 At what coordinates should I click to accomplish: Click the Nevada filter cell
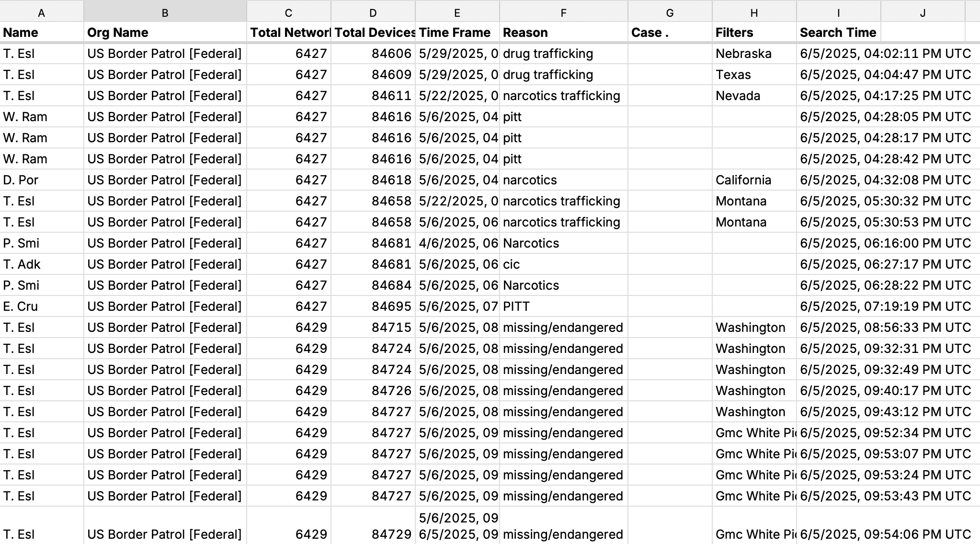tap(754, 96)
